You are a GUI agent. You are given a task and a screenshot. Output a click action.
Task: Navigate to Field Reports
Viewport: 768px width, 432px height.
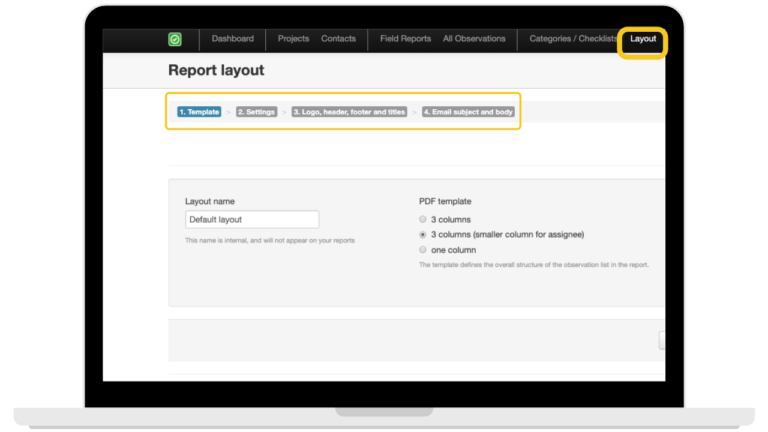pos(405,39)
